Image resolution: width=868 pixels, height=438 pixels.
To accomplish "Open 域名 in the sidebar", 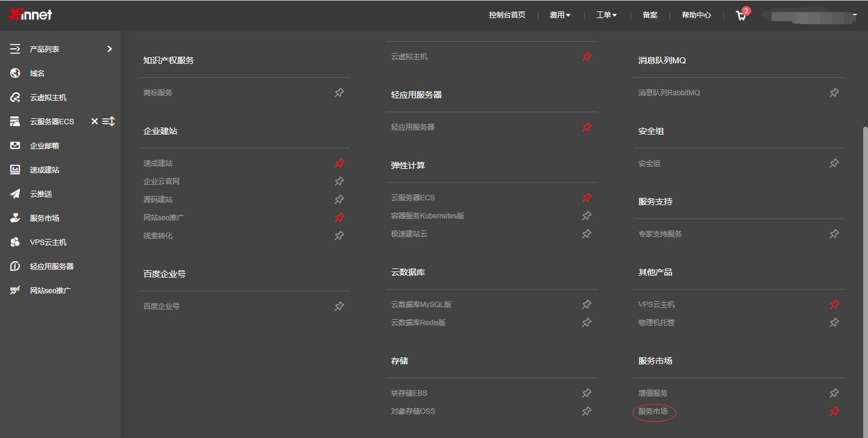I will 37,73.
